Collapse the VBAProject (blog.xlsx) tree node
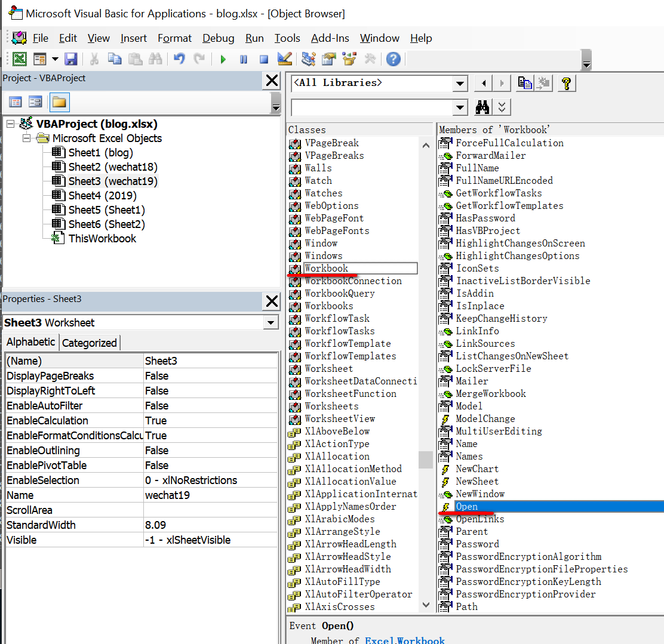The image size is (664, 644). point(11,124)
